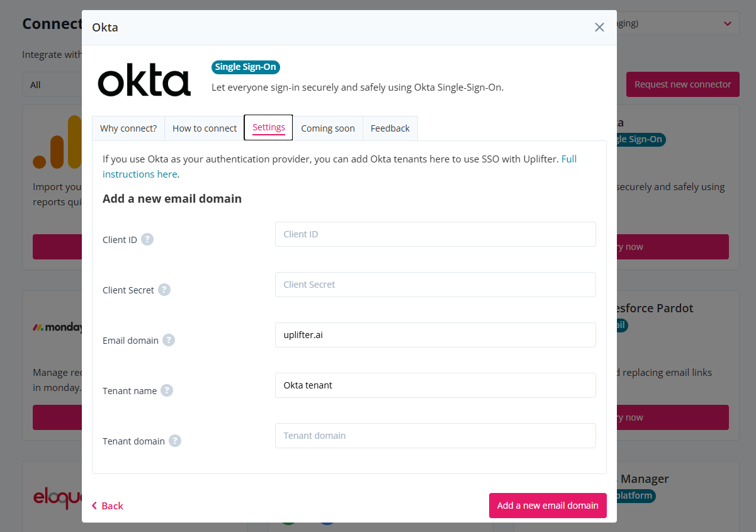The height and width of the screenshot is (532, 756).
Task: Open the Email domain help icon
Action: [168, 340]
